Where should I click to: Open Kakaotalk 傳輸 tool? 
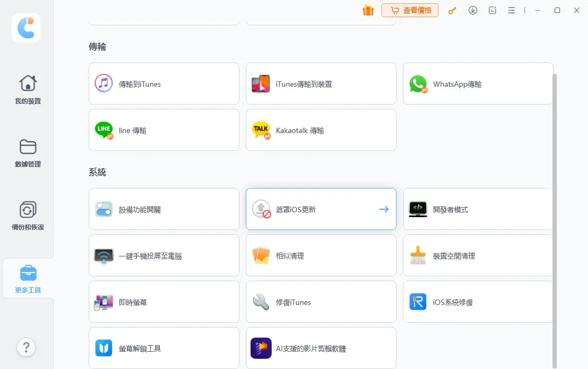point(321,130)
